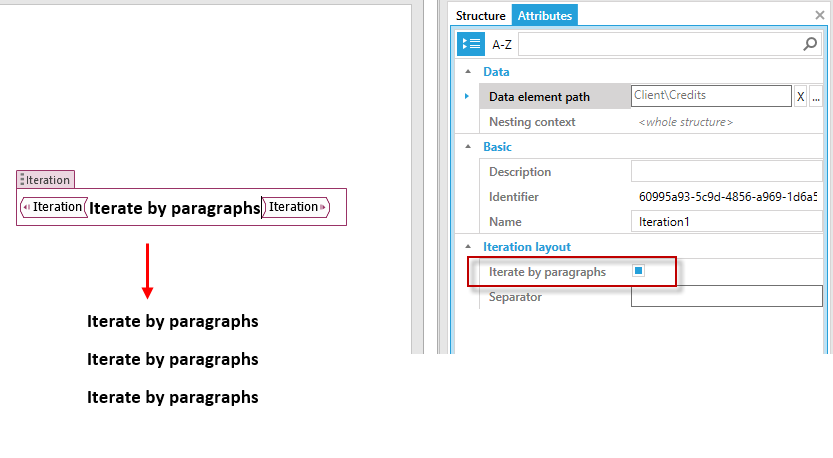
Task: Select the Identifier label
Action: (514, 197)
